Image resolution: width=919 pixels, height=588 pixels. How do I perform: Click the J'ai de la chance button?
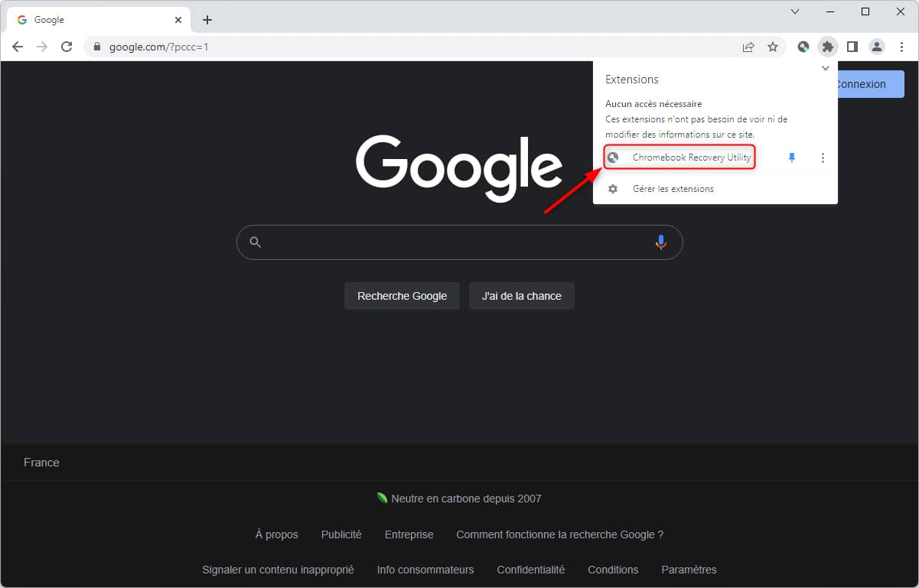[x=522, y=296]
